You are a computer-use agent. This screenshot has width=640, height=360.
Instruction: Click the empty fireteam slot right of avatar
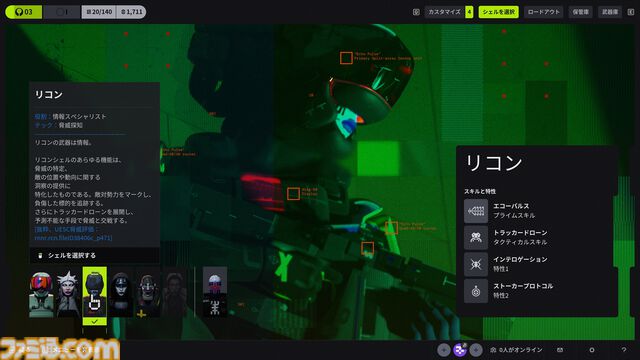point(476,350)
